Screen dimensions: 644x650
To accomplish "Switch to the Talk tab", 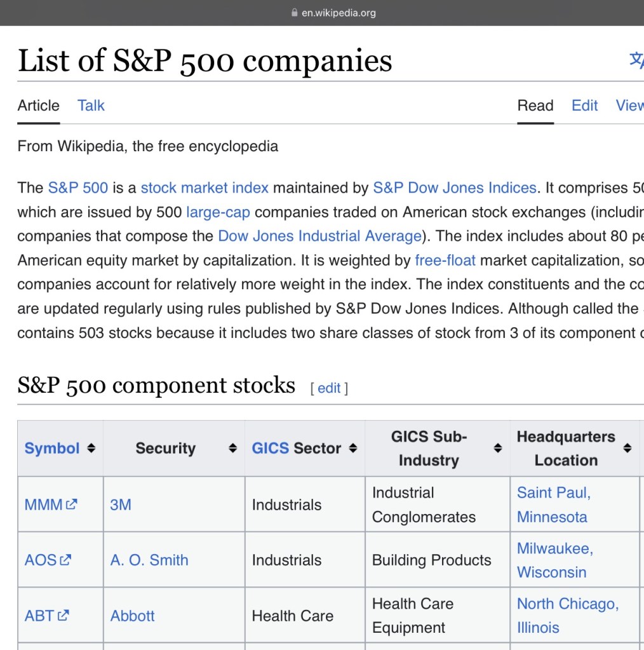I will coord(91,105).
